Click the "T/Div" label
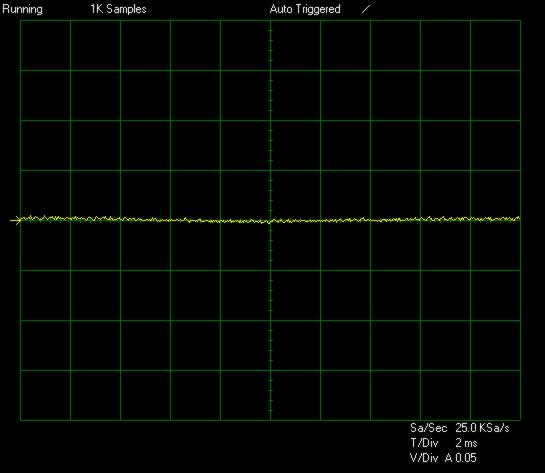This screenshot has width=545, height=473. tap(424, 443)
